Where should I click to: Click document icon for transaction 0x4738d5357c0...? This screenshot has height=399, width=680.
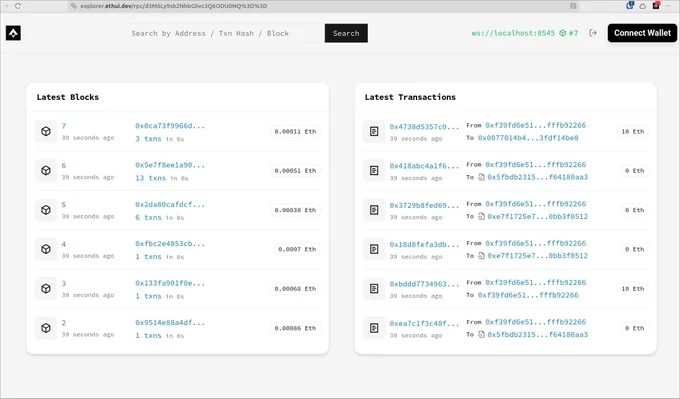[x=374, y=131]
